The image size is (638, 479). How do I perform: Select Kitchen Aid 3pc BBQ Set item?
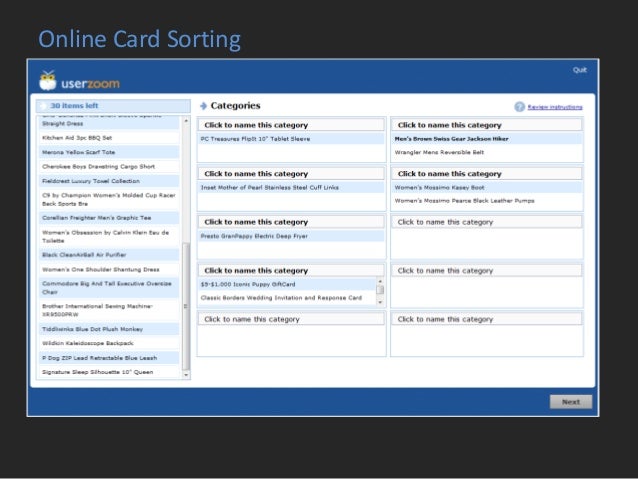pos(109,138)
